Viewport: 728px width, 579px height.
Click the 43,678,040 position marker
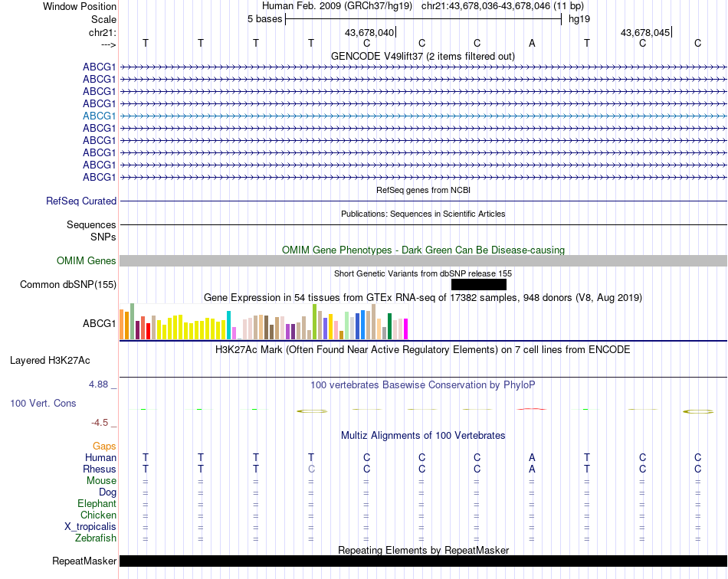369,32
